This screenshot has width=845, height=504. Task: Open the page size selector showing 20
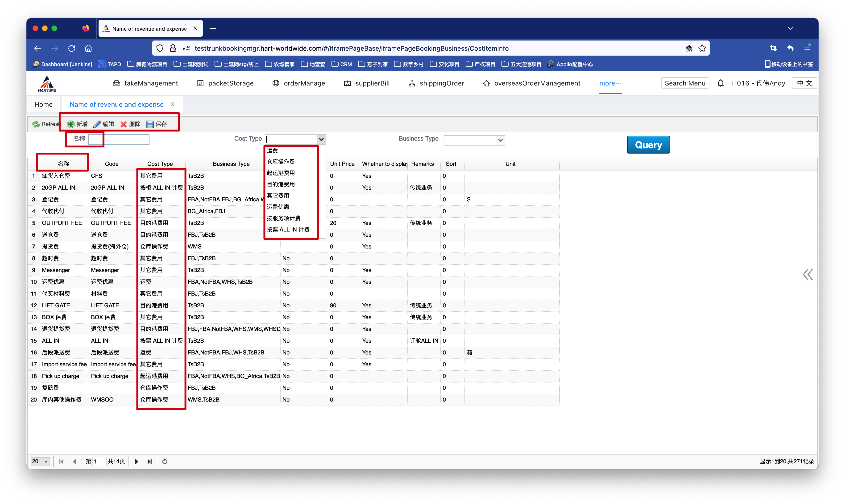point(40,462)
